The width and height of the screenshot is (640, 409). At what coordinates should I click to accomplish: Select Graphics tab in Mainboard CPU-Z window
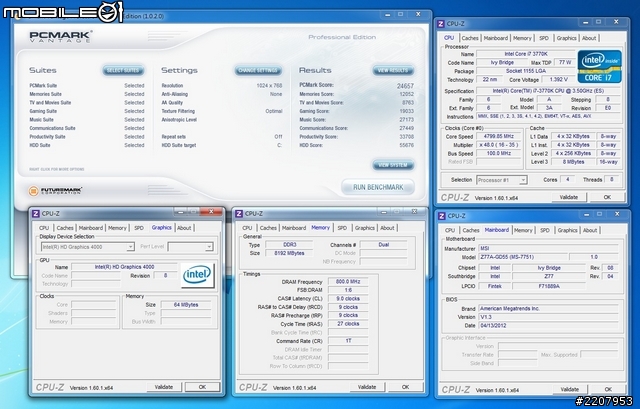tap(567, 230)
